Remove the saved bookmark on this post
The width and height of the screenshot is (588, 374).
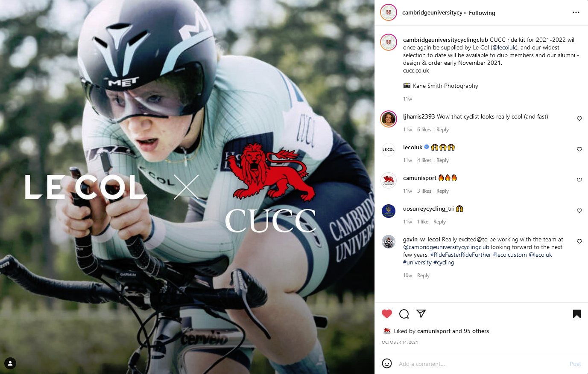(x=577, y=314)
